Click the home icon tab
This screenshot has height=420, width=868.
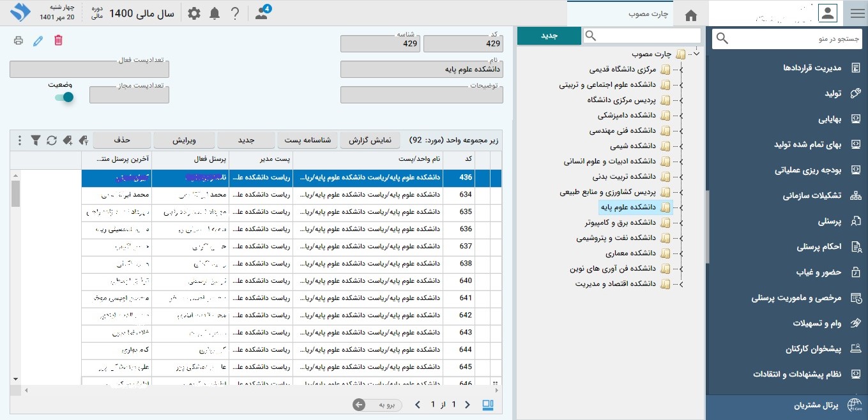click(x=690, y=15)
